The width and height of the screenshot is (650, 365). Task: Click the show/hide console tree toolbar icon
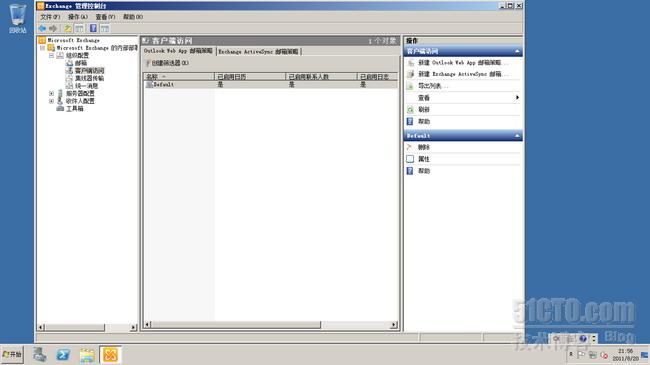[79, 28]
